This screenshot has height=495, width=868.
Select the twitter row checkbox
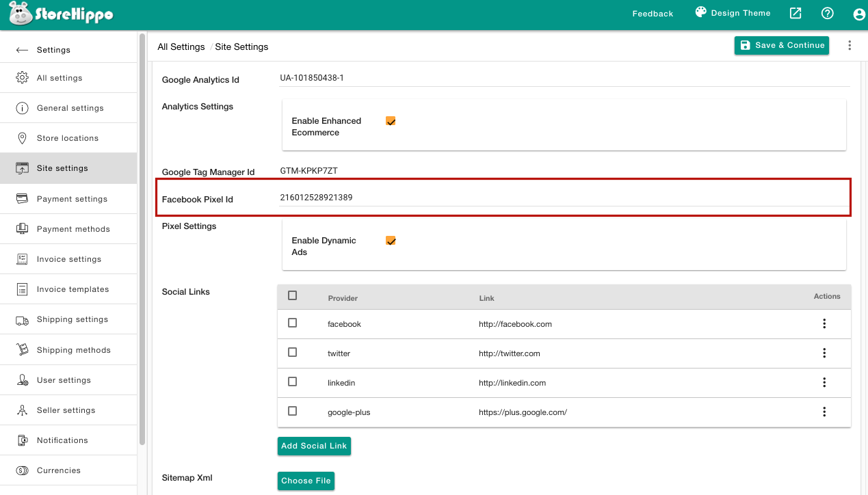293,352
